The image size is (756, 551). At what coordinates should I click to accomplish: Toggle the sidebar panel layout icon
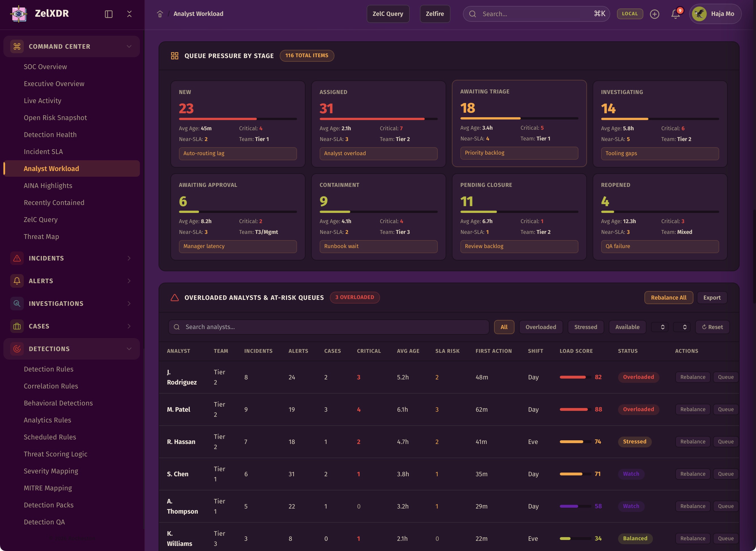coord(108,14)
